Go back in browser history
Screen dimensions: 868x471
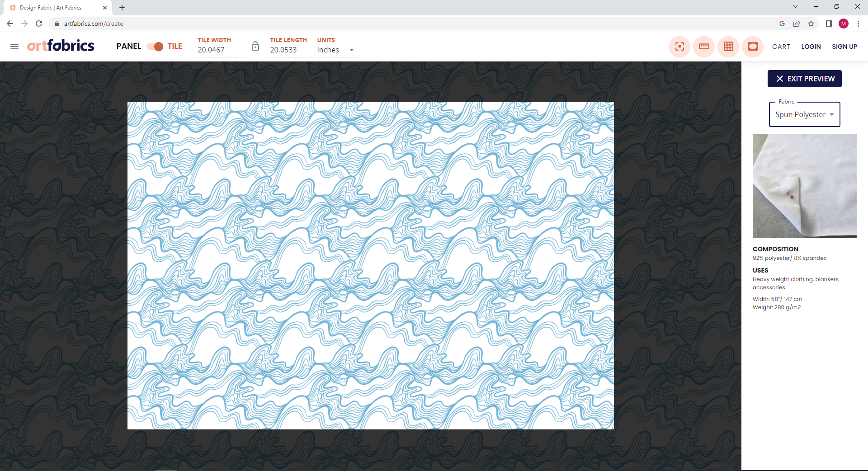[x=10, y=24]
